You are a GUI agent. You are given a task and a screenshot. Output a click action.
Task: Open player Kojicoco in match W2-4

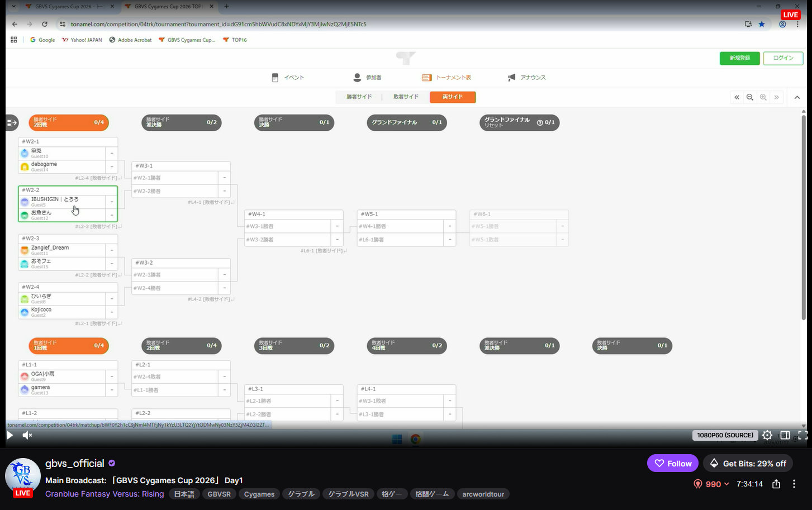coord(62,312)
